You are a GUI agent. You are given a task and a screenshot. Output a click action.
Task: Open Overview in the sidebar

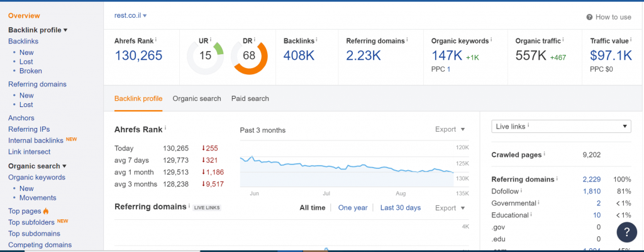click(25, 16)
